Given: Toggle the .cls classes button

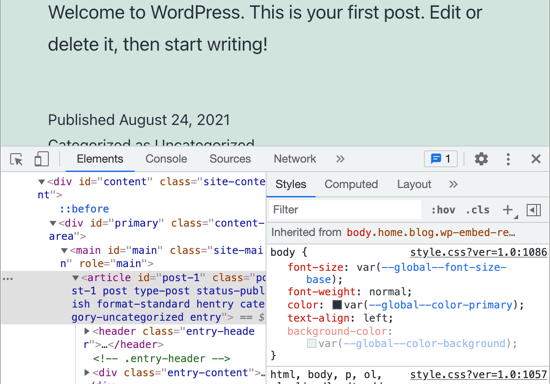Looking at the screenshot, I should 477,210.
